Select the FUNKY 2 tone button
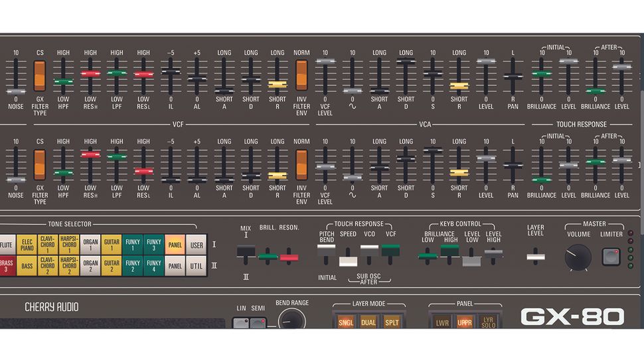Screen dimensions: 644x362 (133, 266)
